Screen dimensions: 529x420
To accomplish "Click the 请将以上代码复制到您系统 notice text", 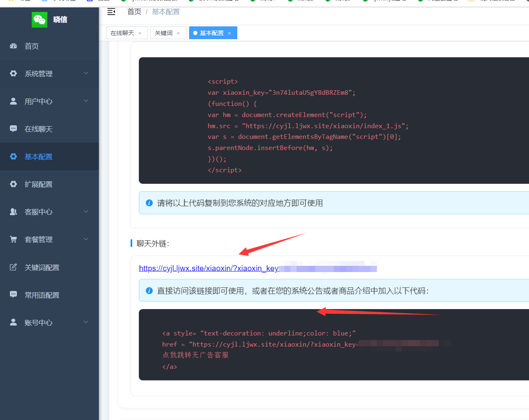I will point(240,203).
